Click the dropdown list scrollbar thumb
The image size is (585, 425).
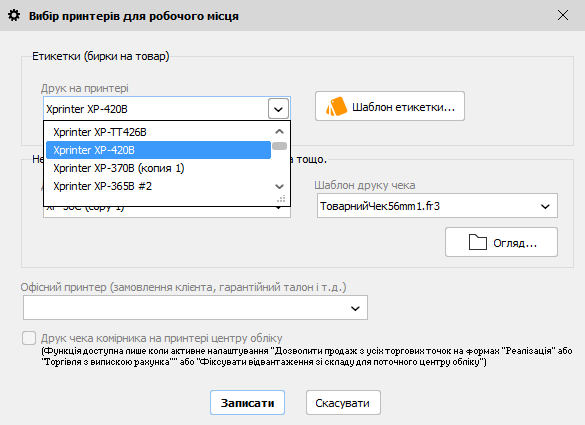[x=279, y=146]
